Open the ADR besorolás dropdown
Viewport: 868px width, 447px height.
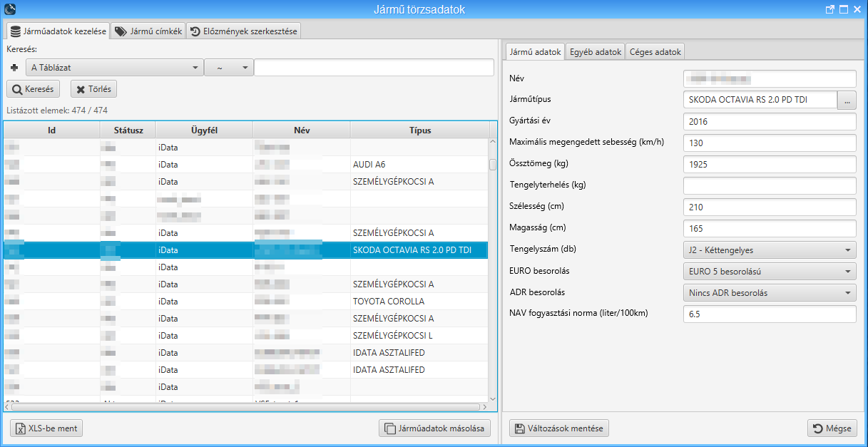click(x=769, y=293)
